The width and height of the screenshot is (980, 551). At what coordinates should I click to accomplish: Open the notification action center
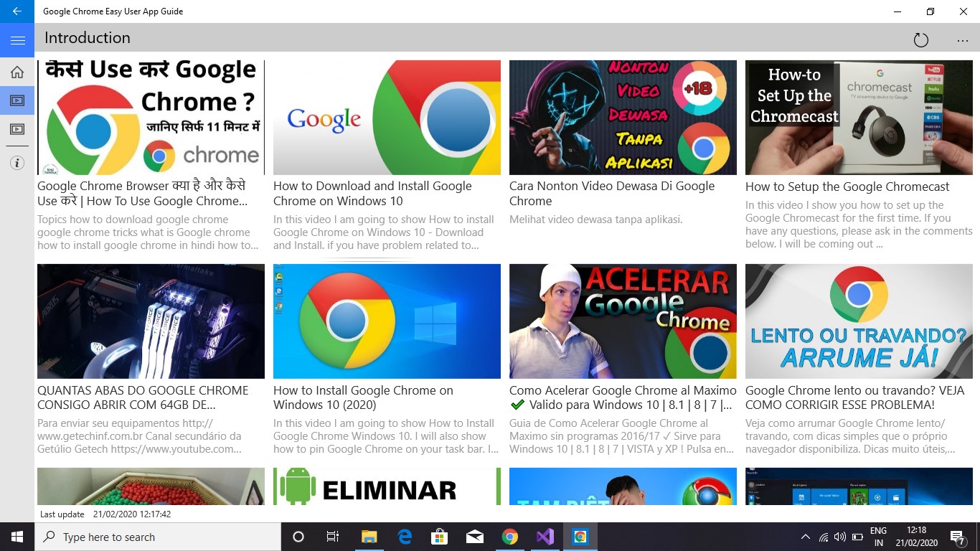tap(957, 537)
